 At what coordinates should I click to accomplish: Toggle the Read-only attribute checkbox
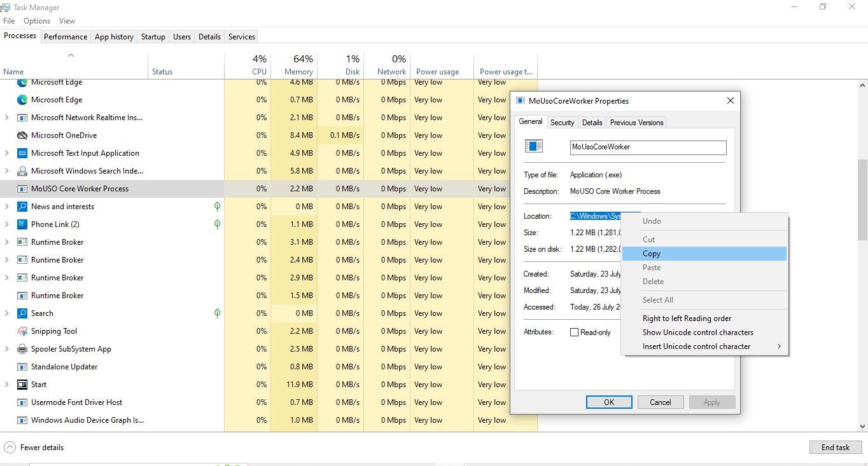[x=574, y=332]
